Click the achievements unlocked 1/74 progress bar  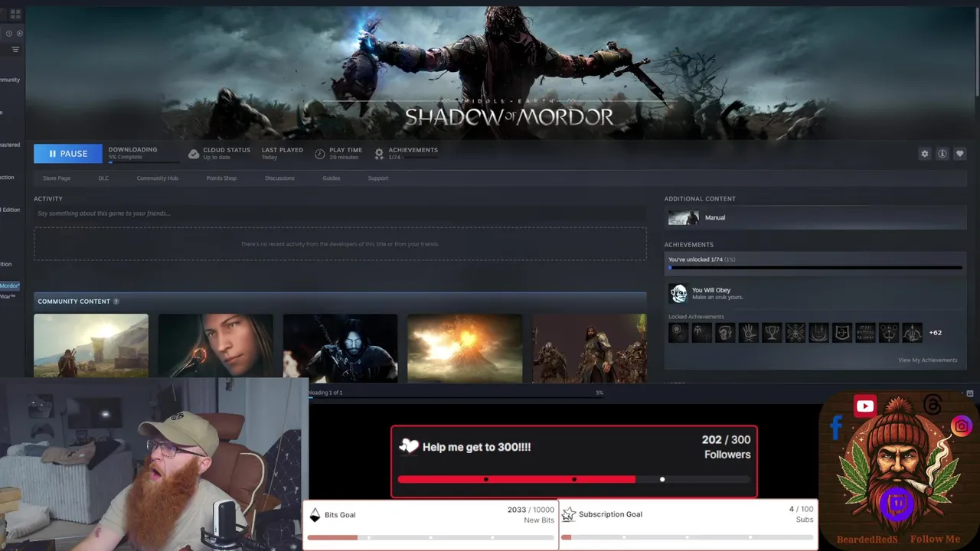(815, 268)
